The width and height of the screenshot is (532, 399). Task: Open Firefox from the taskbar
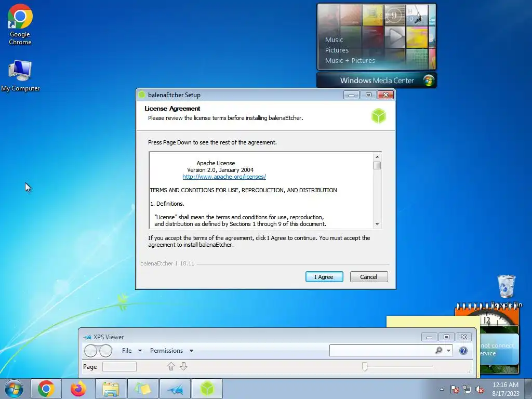78,389
